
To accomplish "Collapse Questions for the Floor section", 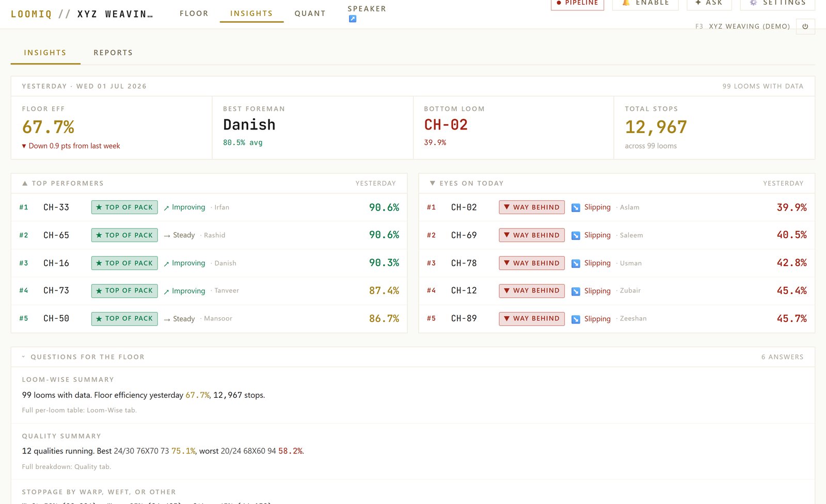I will click(23, 357).
